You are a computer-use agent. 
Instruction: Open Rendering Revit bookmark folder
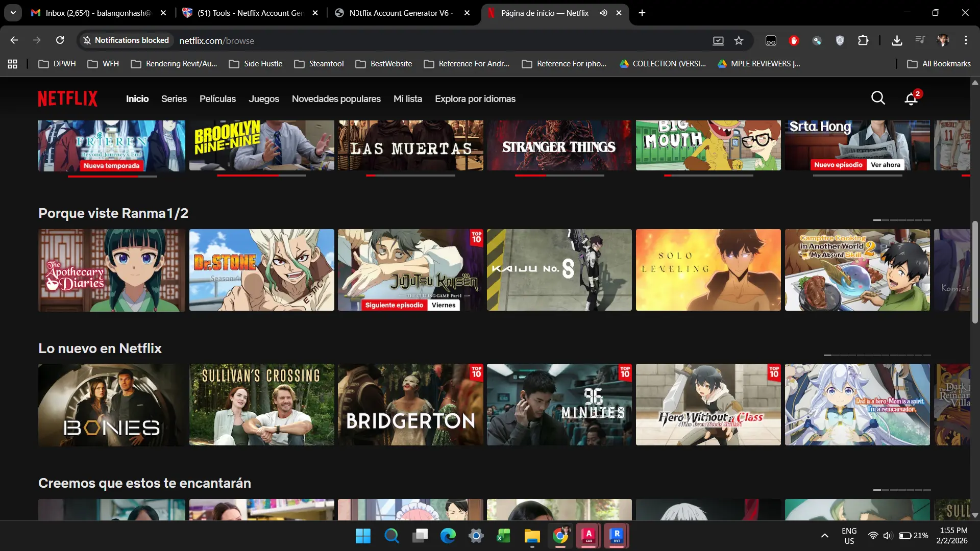click(x=174, y=64)
